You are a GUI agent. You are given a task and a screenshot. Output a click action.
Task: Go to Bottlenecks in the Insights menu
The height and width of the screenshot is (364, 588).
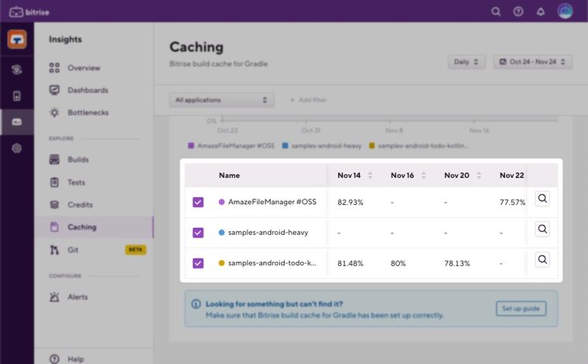pos(88,112)
